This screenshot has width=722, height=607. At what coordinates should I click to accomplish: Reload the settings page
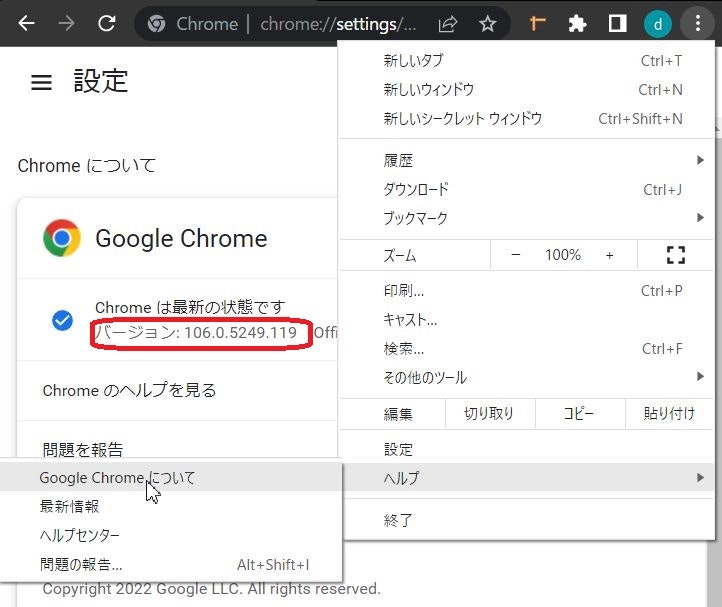107,23
